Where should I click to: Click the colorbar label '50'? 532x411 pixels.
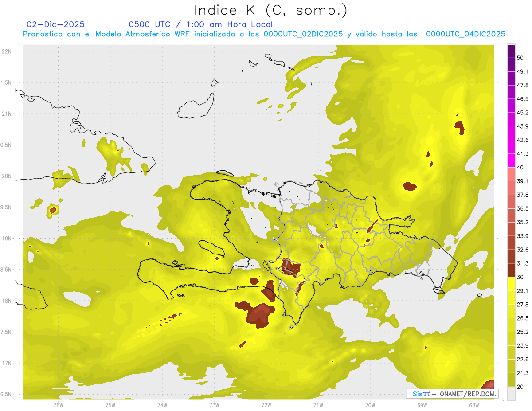(520, 58)
